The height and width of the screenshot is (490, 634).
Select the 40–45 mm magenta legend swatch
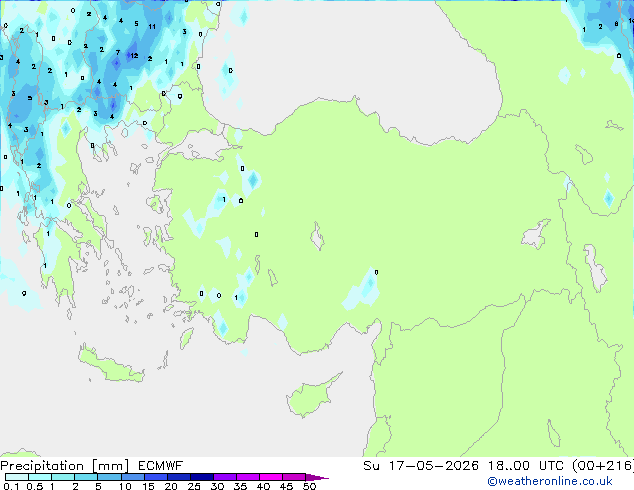pyautogui.click(x=271, y=477)
